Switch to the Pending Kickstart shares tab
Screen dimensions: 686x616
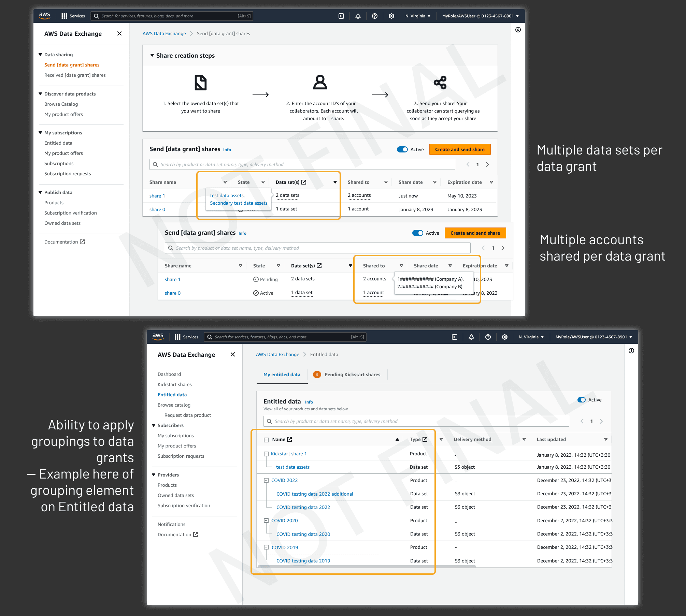click(352, 375)
